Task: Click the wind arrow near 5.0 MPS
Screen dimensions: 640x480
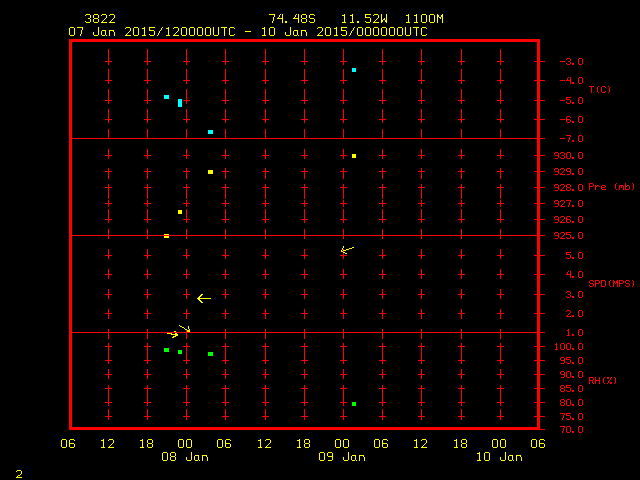Action: coord(347,250)
